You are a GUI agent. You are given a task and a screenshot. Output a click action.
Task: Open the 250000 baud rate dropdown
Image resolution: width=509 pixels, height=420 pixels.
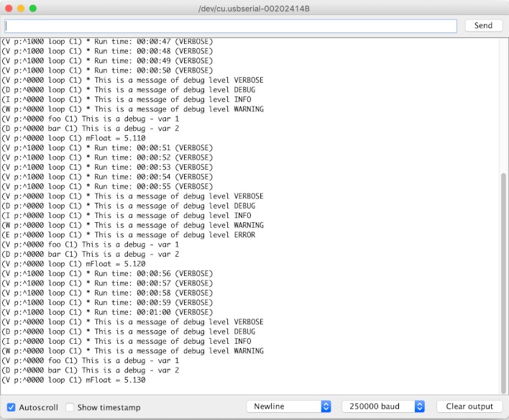[x=383, y=406]
